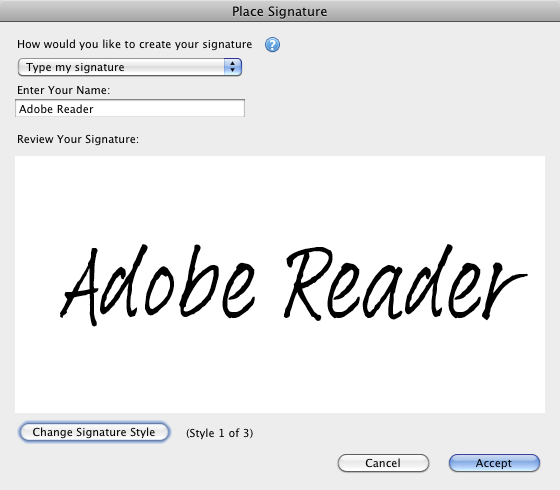The width and height of the screenshot is (560, 490).
Task: Click the 'Type my signature' text in the popup
Action: [75, 68]
